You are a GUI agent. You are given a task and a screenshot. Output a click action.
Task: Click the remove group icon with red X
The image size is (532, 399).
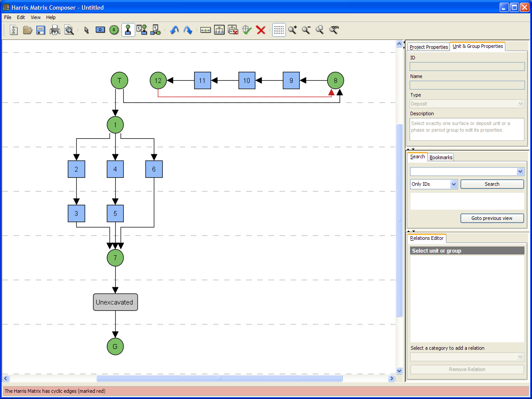coord(233,30)
